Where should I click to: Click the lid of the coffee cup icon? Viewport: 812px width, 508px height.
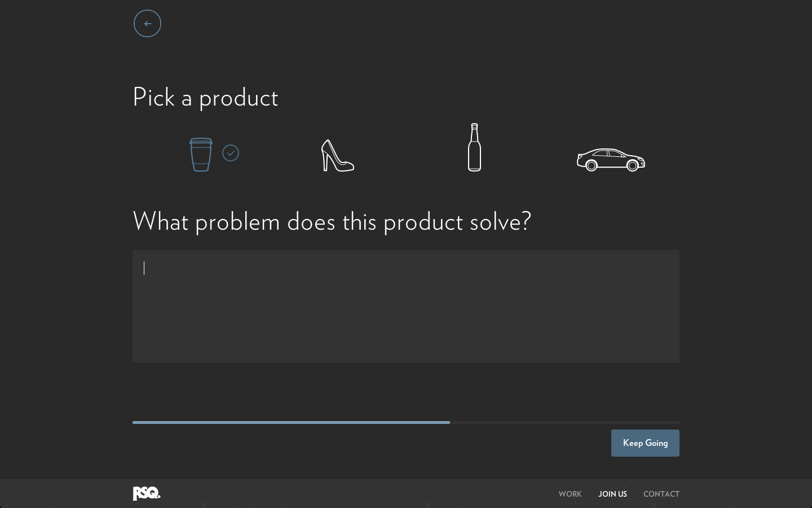coord(201,141)
